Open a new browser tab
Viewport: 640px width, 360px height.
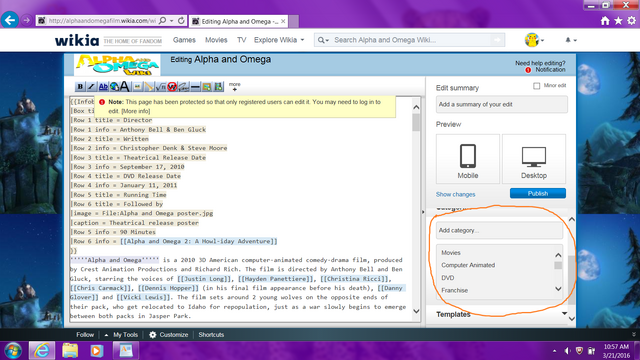click(293, 21)
